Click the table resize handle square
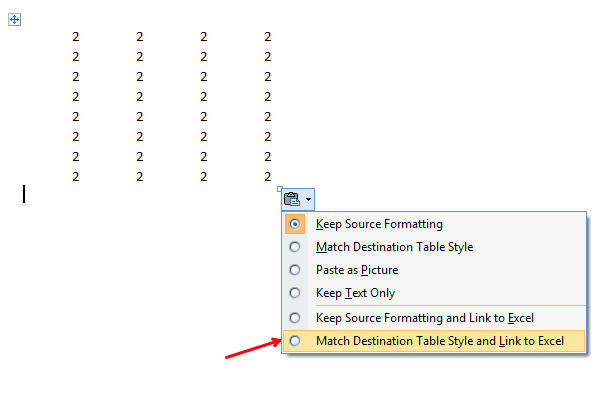The height and width of the screenshot is (393, 597). tap(280, 189)
